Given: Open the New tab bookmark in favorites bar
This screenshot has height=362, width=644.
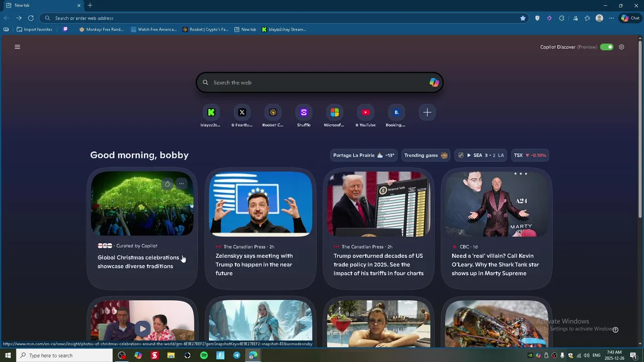Looking at the screenshot, I should coord(245,29).
